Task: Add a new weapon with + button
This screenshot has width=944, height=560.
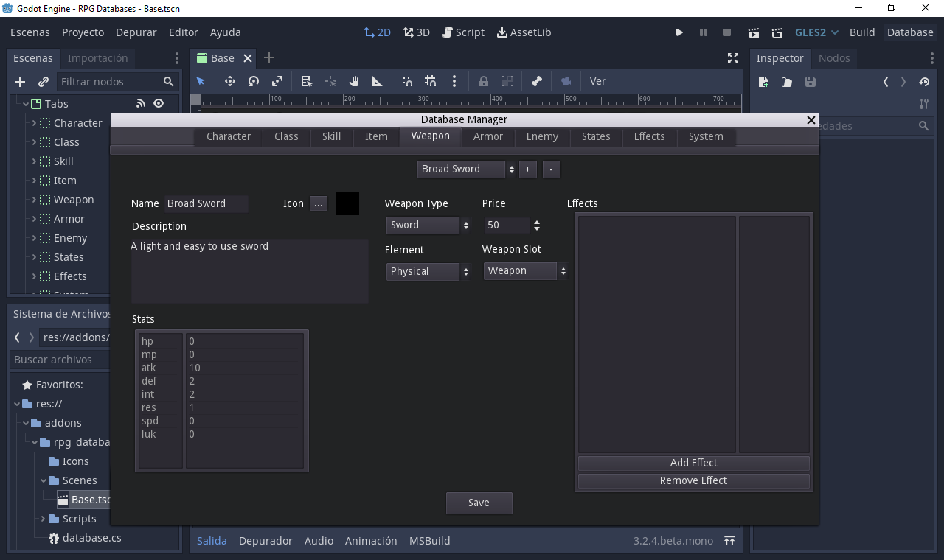Action: point(527,169)
